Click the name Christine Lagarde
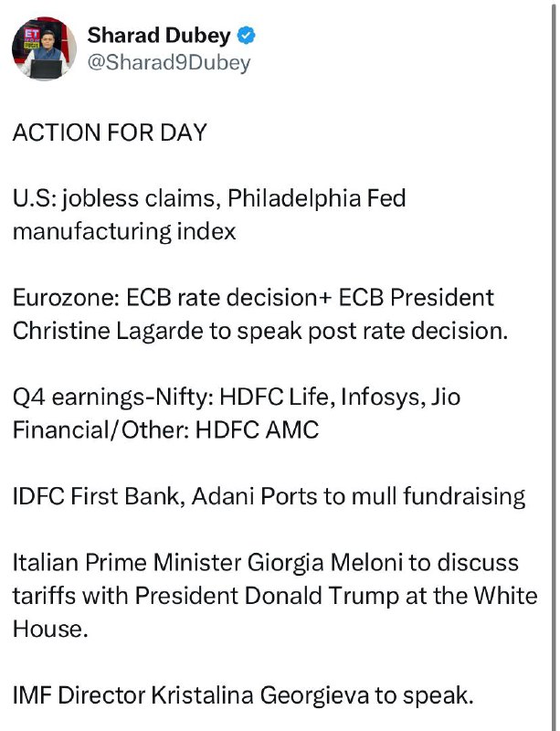560x731 pixels. coord(108,331)
